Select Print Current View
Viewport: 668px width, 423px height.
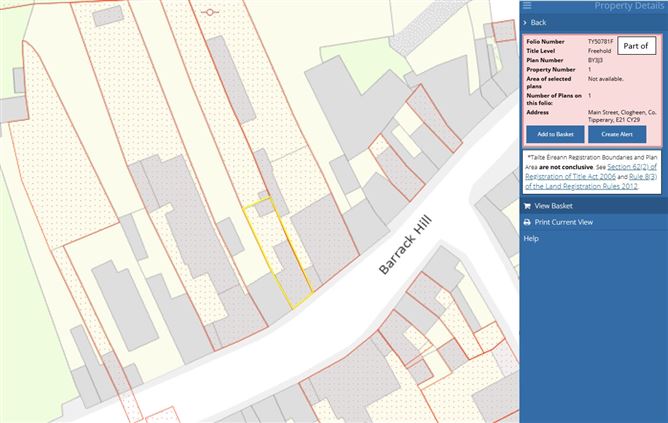click(x=564, y=222)
